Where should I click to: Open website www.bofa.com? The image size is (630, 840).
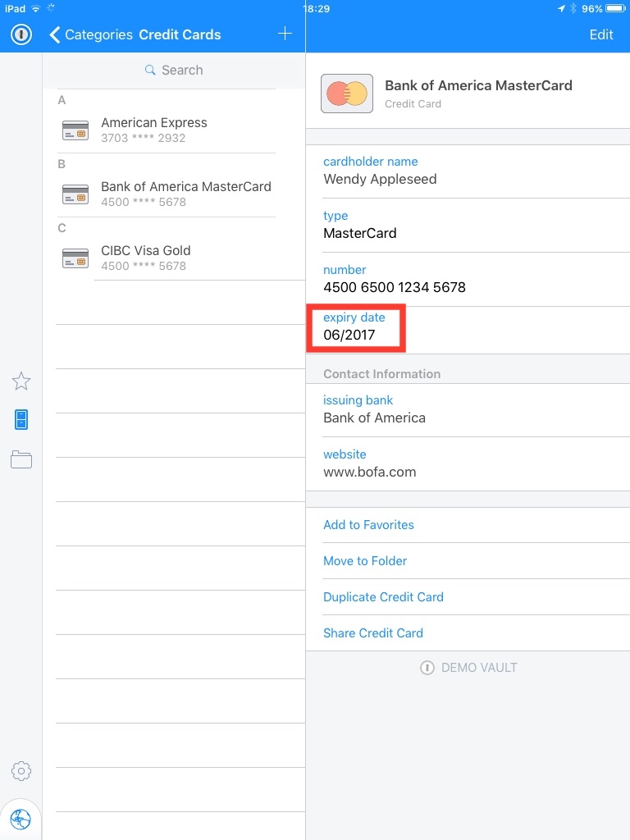pyautogui.click(x=370, y=472)
